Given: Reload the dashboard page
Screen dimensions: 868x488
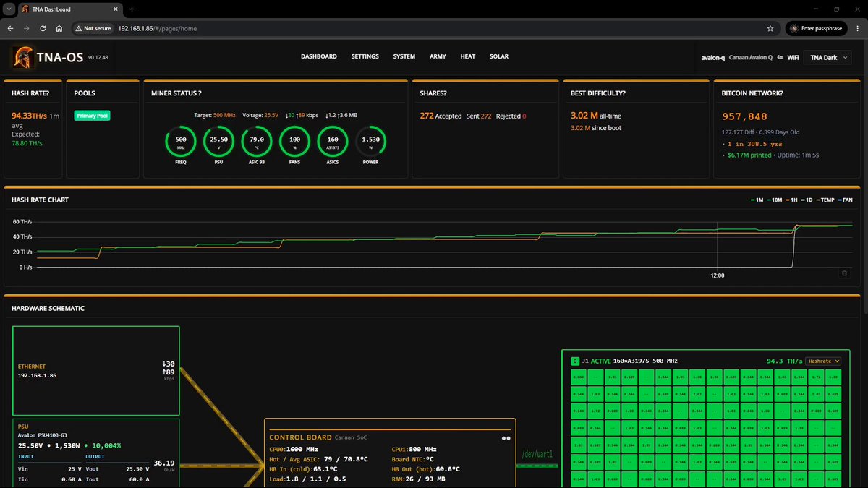Looking at the screenshot, I should (43, 28).
